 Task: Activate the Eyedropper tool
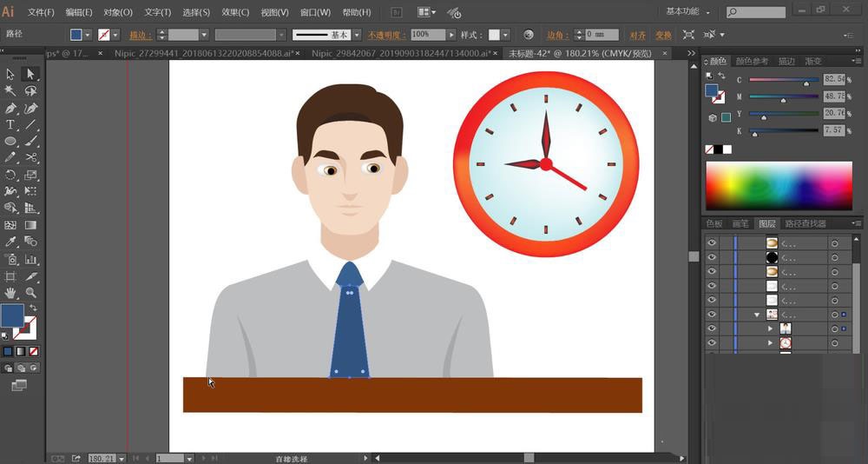tap(10, 242)
